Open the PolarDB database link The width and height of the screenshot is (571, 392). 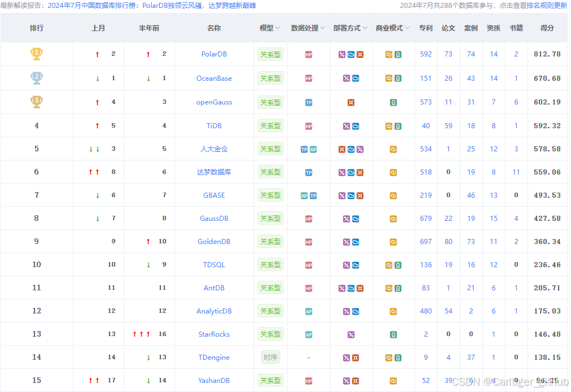214,54
